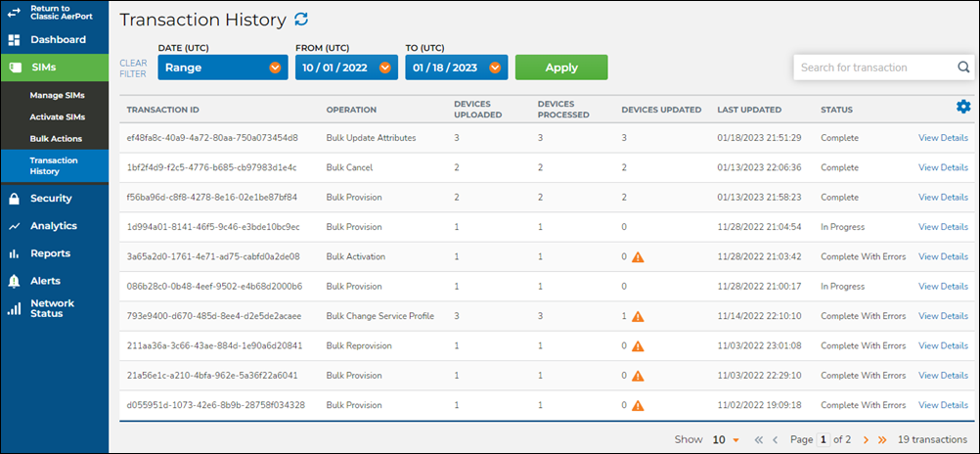View Details for Bulk Activation transaction
The width and height of the screenshot is (980, 454).
(943, 256)
